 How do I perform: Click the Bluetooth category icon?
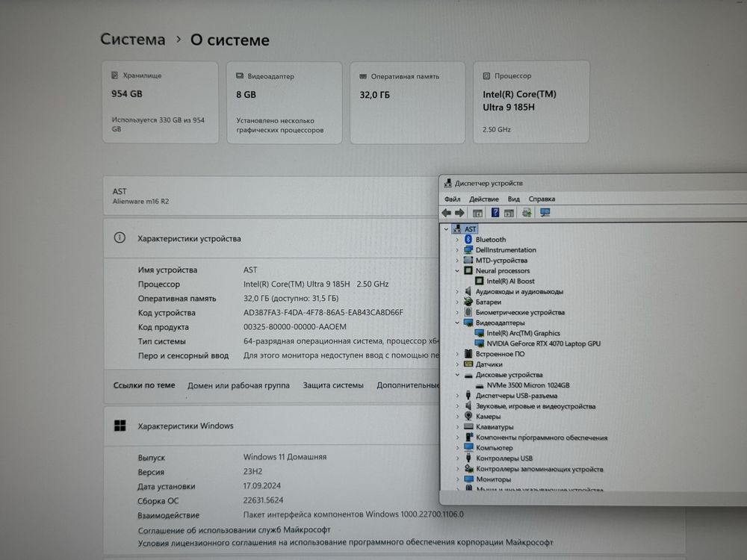coord(468,239)
